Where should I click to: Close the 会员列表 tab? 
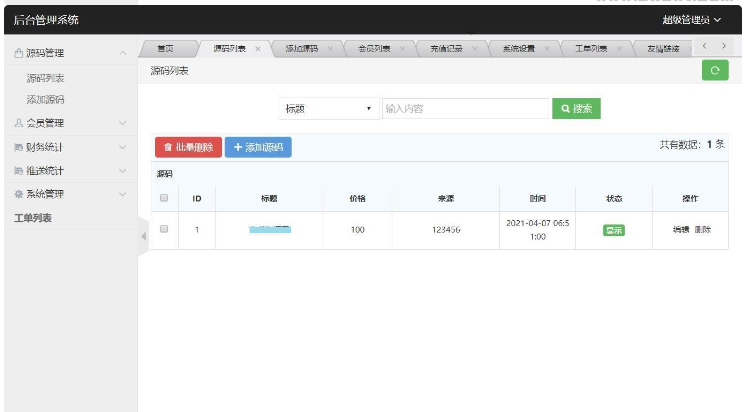[x=403, y=49]
